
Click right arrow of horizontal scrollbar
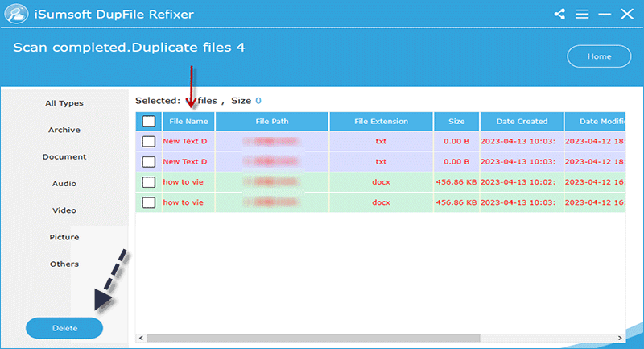(620, 338)
